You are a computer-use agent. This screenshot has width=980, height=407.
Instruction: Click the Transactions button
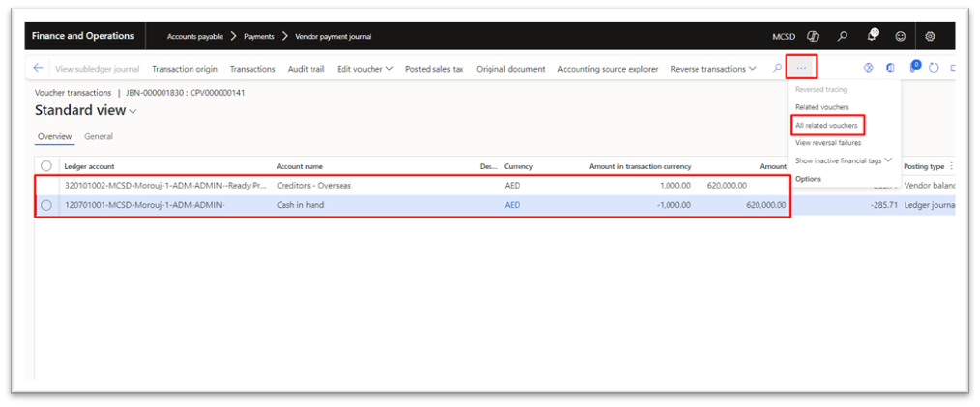[x=252, y=69]
